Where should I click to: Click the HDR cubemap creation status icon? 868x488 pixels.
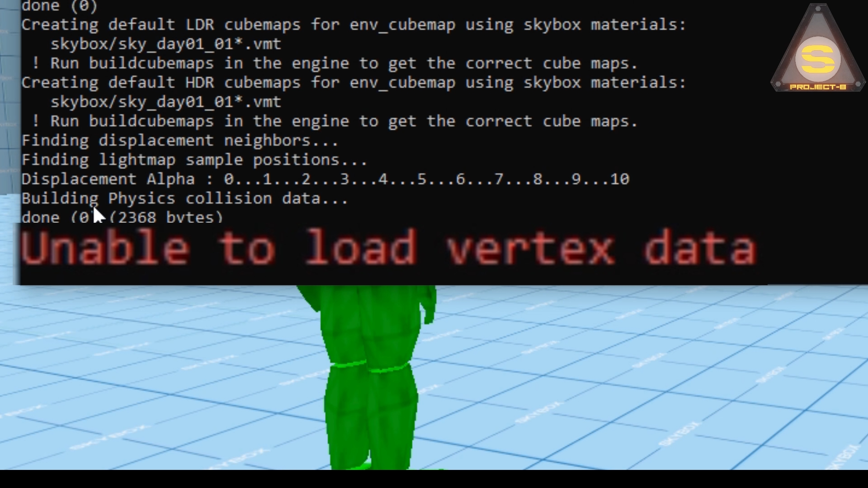[38, 121]
